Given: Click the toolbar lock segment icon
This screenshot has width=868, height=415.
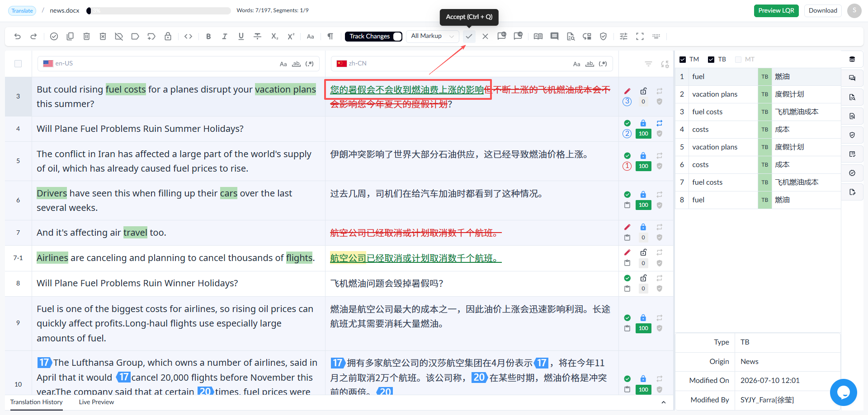Looking at the screenshot, I should 168,37.
